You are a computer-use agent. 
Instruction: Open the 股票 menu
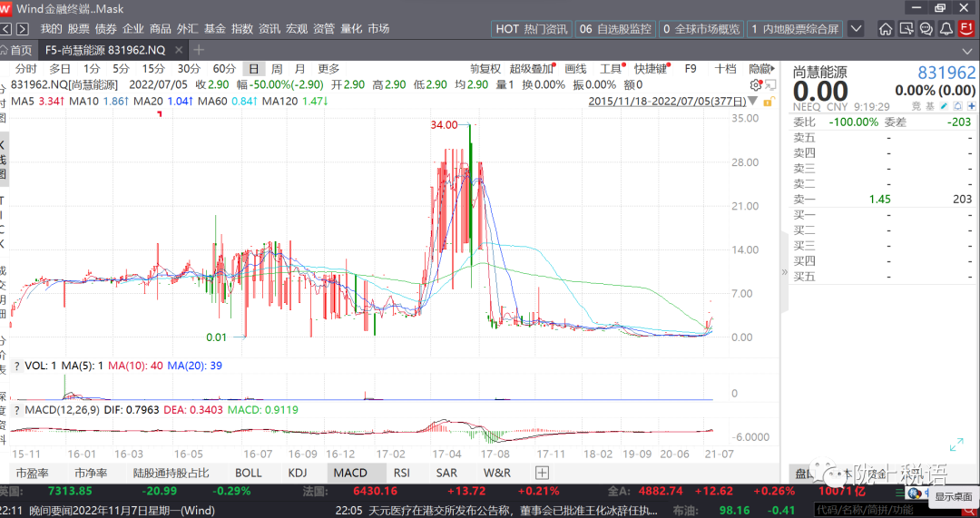pyautogui.click(x=79, y=29)
